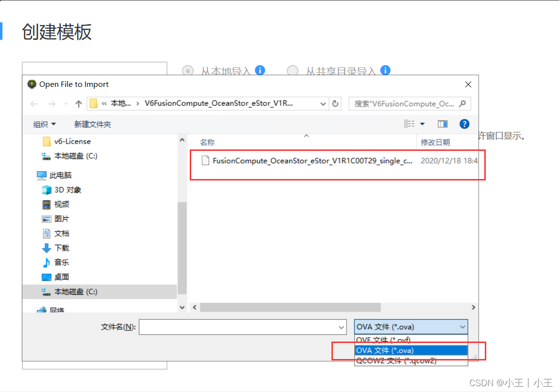Viewport: 560px width, 392px height.
Task: Click navigation pane scroll down arrow
Action: click(182, 308)
